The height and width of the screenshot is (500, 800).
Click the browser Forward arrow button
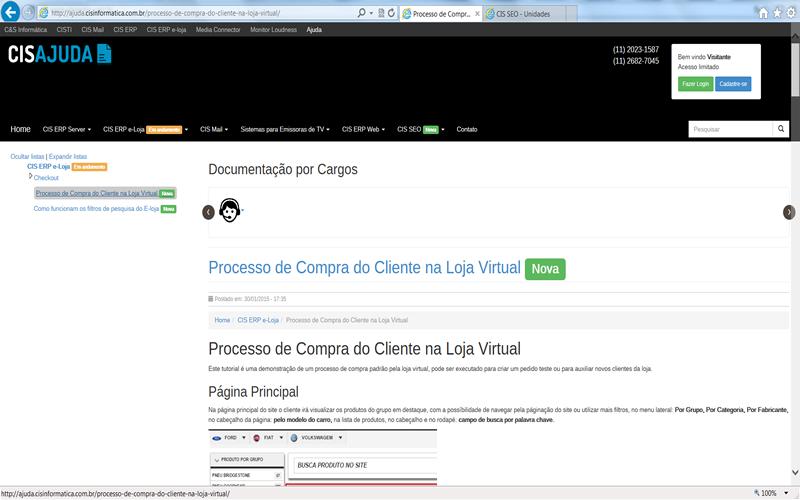coord(29,12)
